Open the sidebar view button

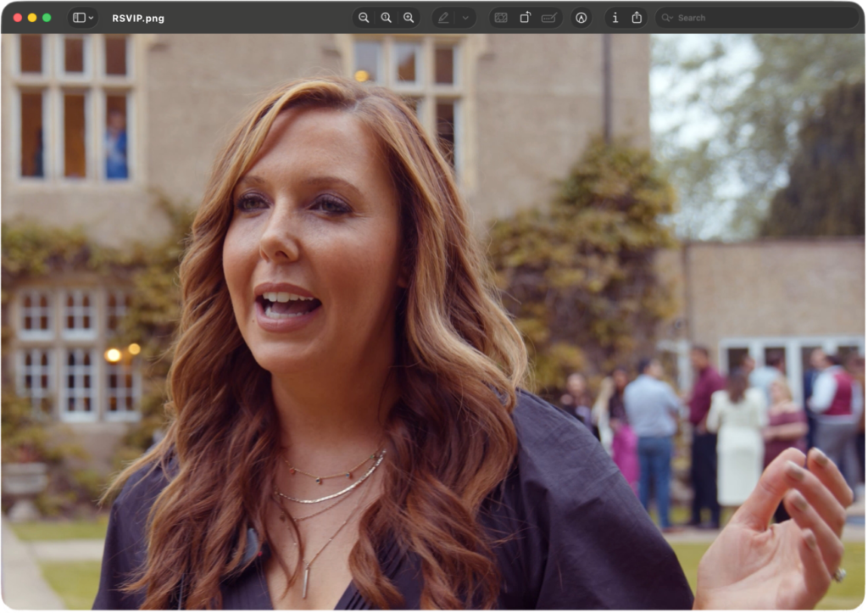(78, 18)
